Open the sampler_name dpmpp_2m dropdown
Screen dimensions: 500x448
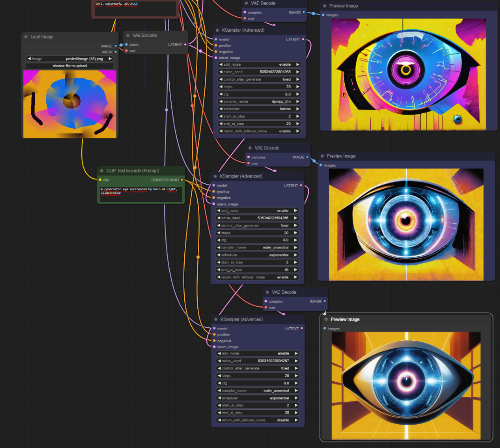pyautogui.click(x=259, y=101)
